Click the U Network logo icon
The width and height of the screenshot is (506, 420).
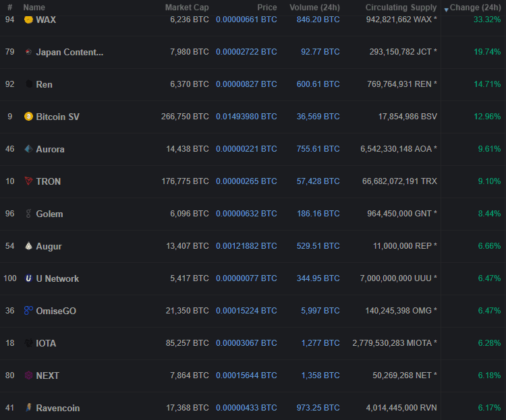[x=28, y=278]
